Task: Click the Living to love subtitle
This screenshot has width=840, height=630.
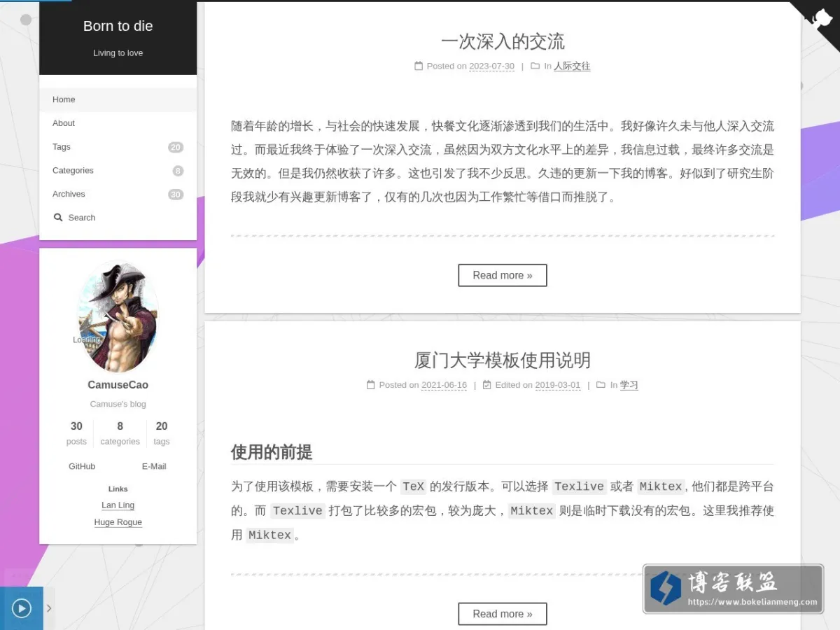Action: coord(118,53)
